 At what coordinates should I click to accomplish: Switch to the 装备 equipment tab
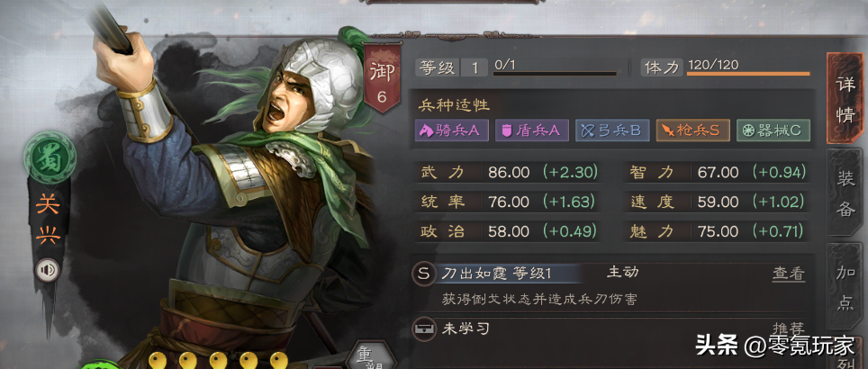[845, 193]
